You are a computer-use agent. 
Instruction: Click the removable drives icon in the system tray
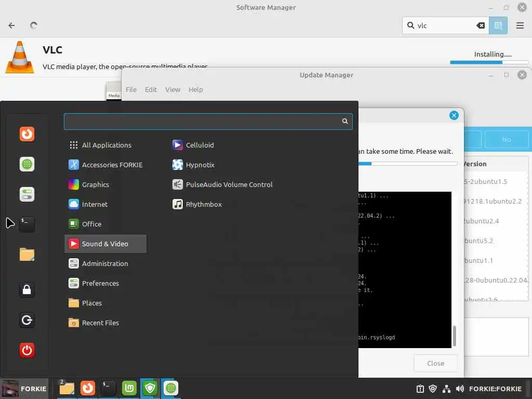point(420,389)
